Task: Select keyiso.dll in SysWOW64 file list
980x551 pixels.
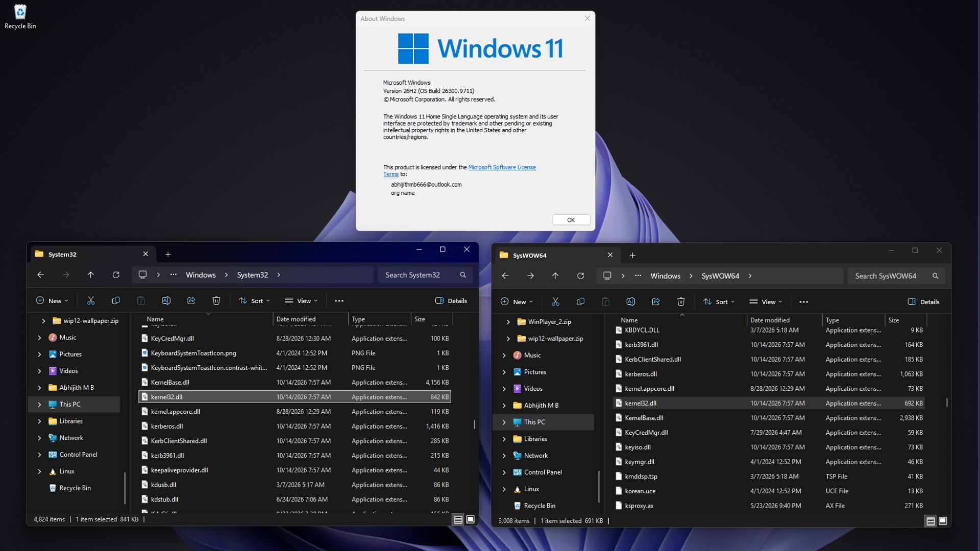Action: coord(769,447)
